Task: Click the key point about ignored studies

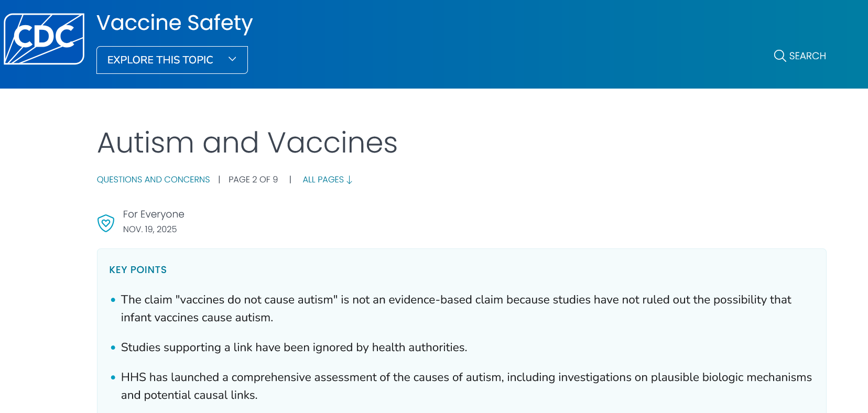Action: [294, 347]
